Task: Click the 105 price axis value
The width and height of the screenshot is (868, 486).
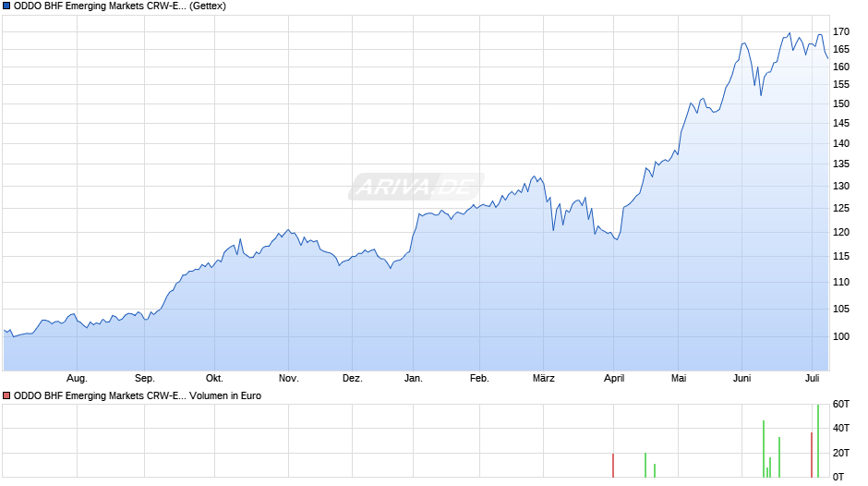Action: pyautogui.click(x=841, y=310)
